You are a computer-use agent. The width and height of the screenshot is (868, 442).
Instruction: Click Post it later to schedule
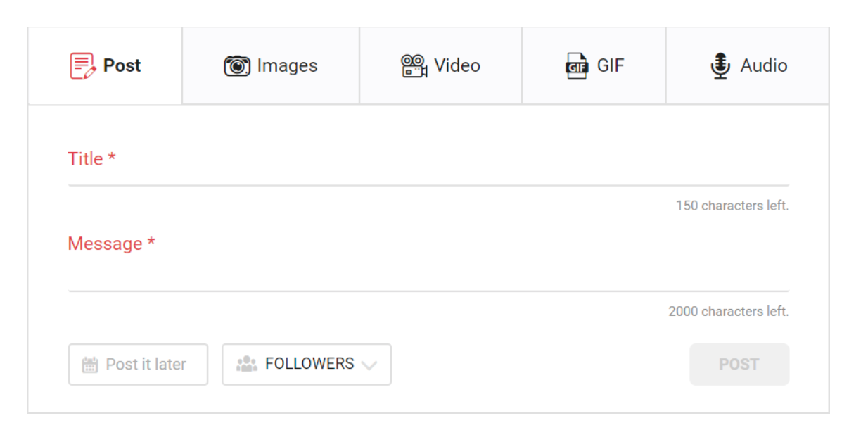tap(138, 364)
